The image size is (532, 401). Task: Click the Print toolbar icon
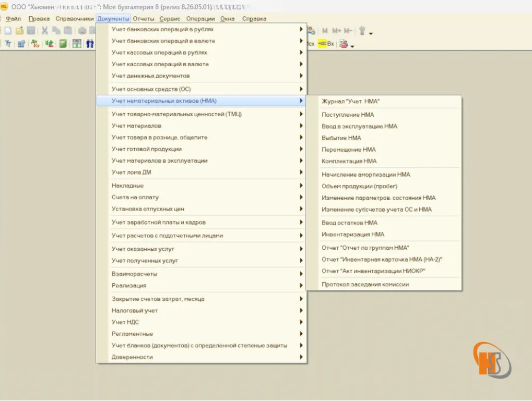tap(82, 31)
